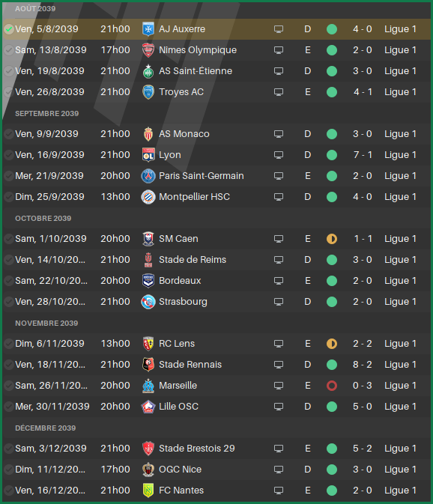Viewport: 433px width, 504px height.
Task: Collapse the DÉCEMBRE 2039 section header
Action: point(46,428)
